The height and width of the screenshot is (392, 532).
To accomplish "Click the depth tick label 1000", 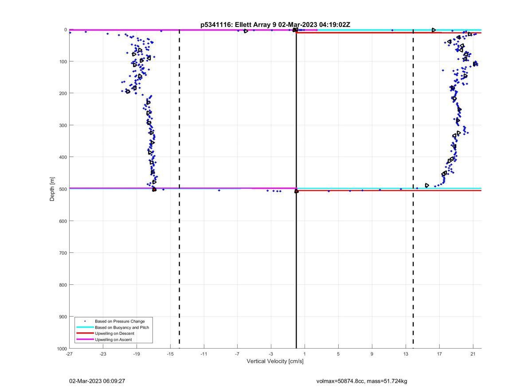I will pyautogui.click(x=62, y=349).
